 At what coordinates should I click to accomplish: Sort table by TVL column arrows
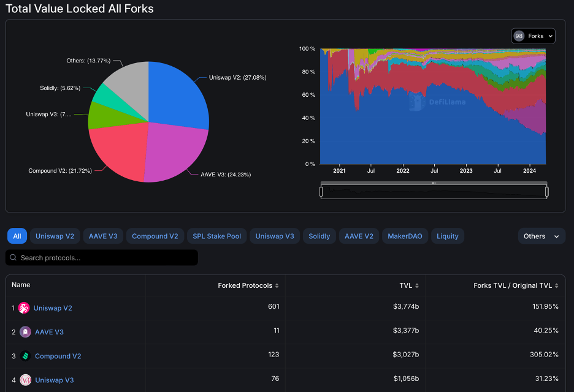pos(417,285)
